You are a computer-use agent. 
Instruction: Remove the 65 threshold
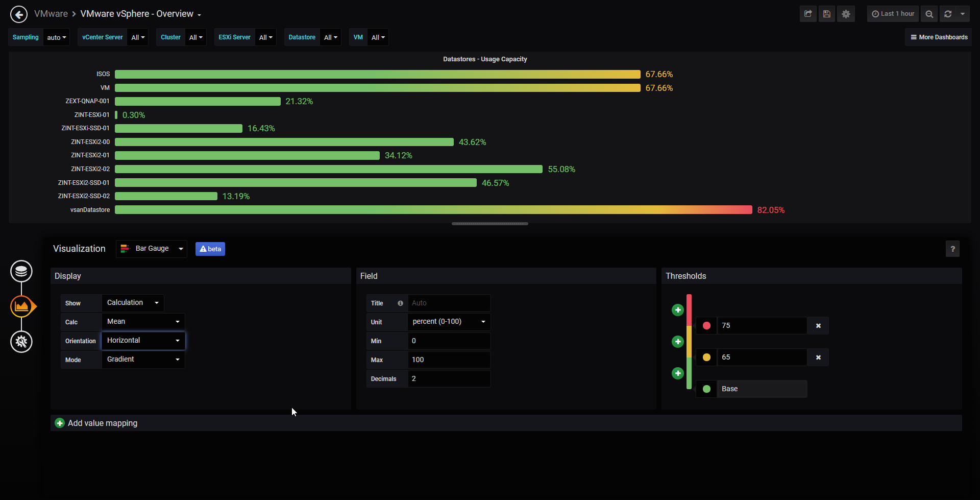[818, 358]
